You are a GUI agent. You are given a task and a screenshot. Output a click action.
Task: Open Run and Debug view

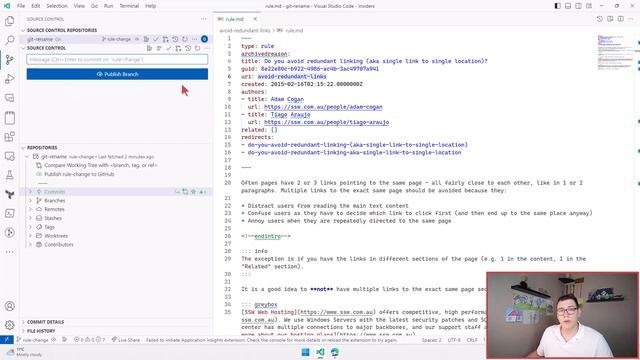point(9,79)
